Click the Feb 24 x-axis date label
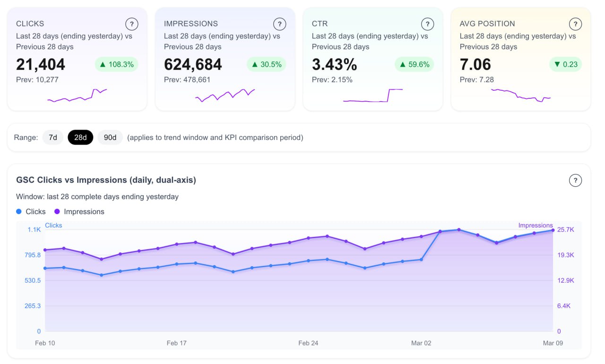 (308, 343)
